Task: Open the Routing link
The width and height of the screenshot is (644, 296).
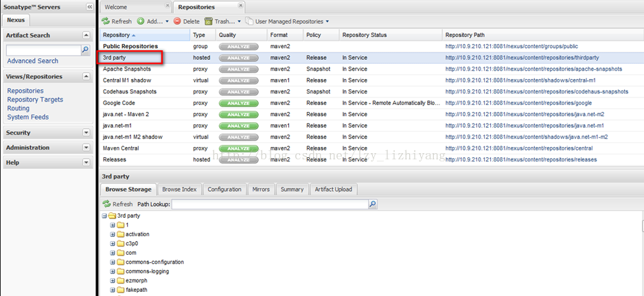Action: [x=19, y=108]
